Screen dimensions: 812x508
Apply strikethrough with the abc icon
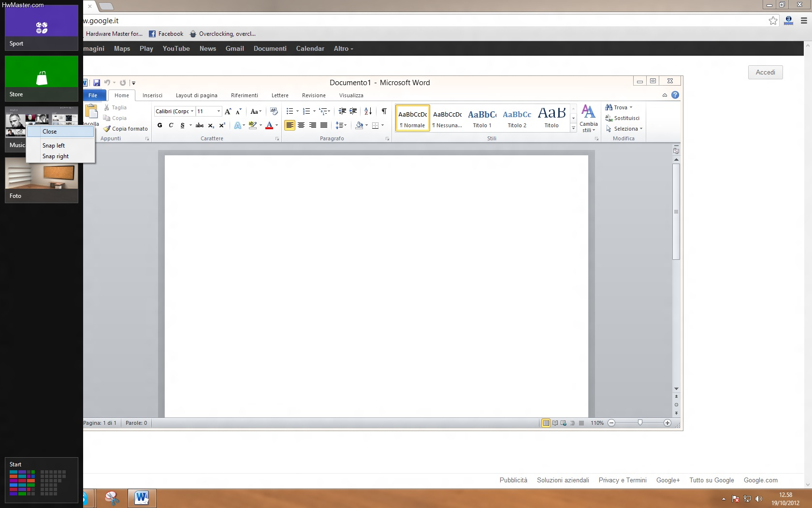pos(199,125)
